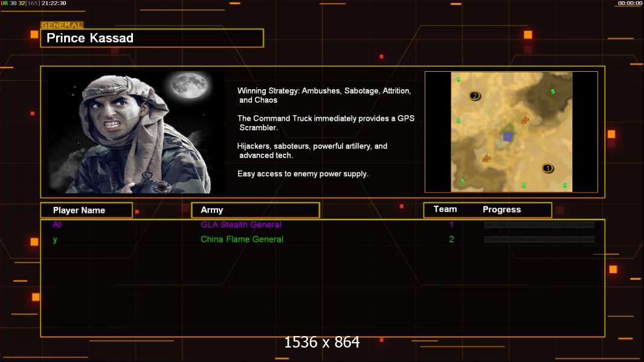Select the blue square at minimap center
The image size is (644, 362).
[x=507, y=136]
